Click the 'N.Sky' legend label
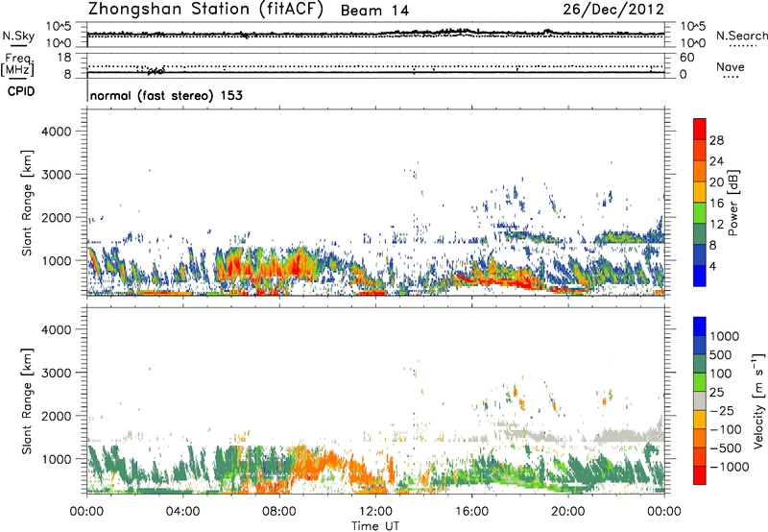The image size is (768, 532). [x=18, y=36]
